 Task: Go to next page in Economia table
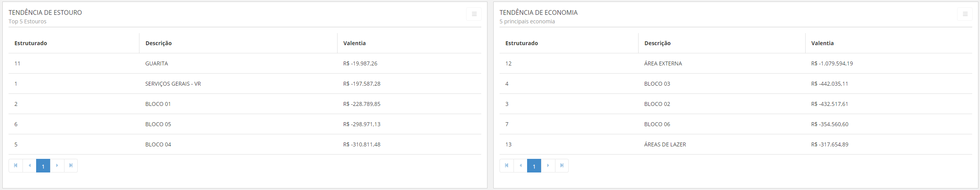click(548, 165)
